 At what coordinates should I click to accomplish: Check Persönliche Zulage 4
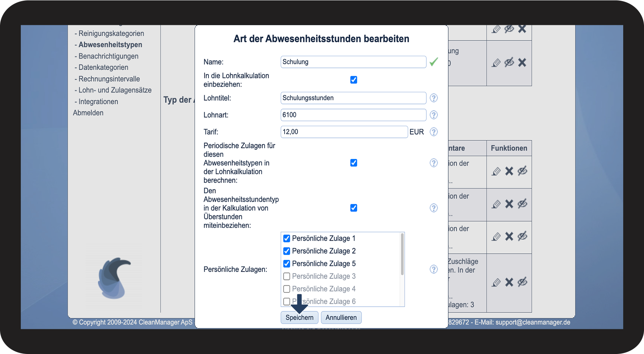pyautogui.click(x=287, y=289)
